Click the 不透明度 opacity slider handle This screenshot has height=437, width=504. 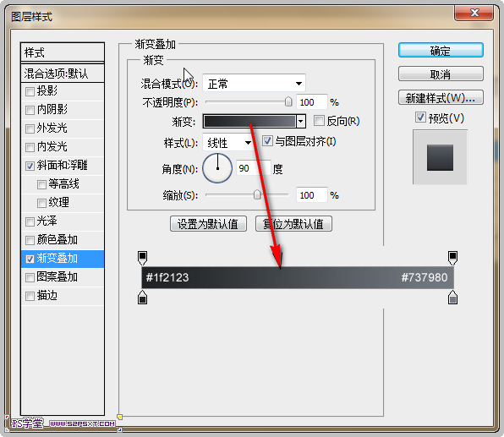coord(288,102)
